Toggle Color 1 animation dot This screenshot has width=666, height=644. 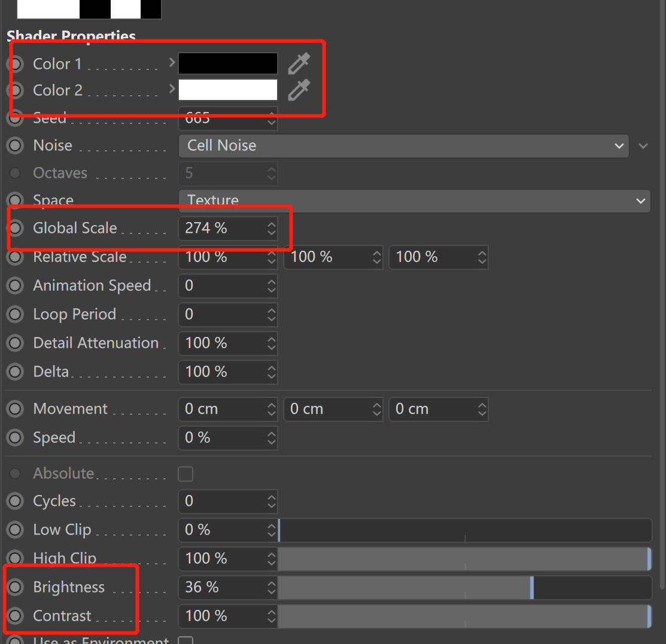16,64
